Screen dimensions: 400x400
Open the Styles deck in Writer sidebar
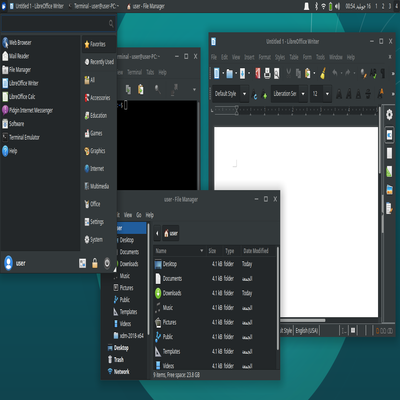point(389,171)
